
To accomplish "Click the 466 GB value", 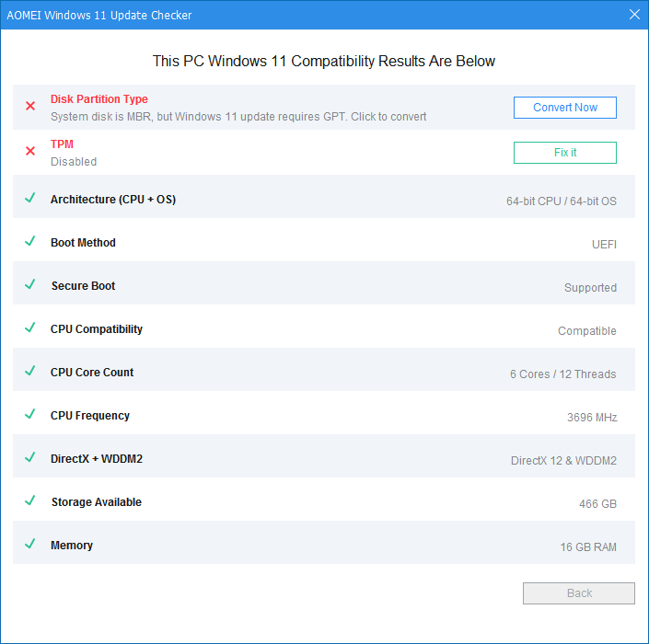I will pos(597,504).
